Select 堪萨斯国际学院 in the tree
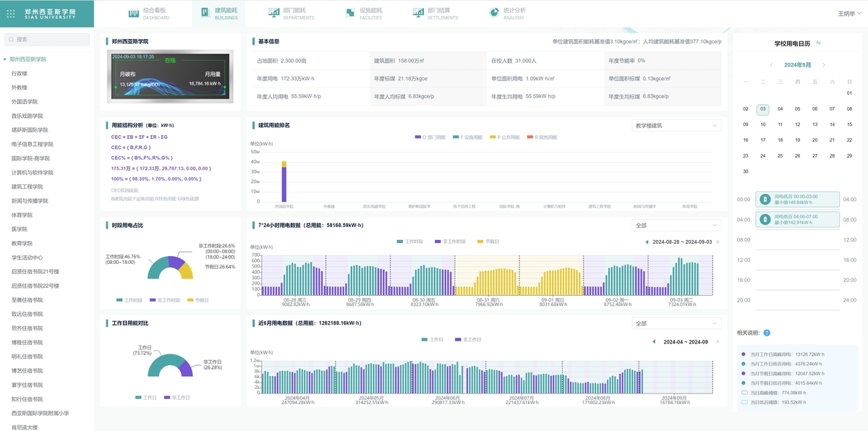Screen dimensions: 868x431 coord(30,130)
